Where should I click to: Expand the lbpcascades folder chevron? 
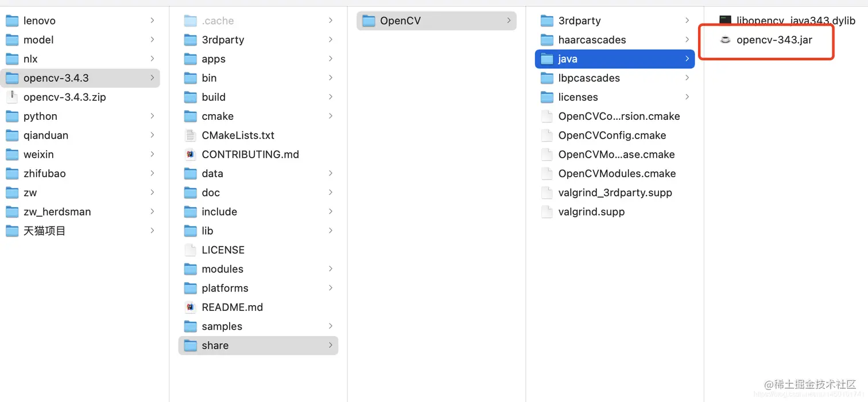tap(687, 78)
